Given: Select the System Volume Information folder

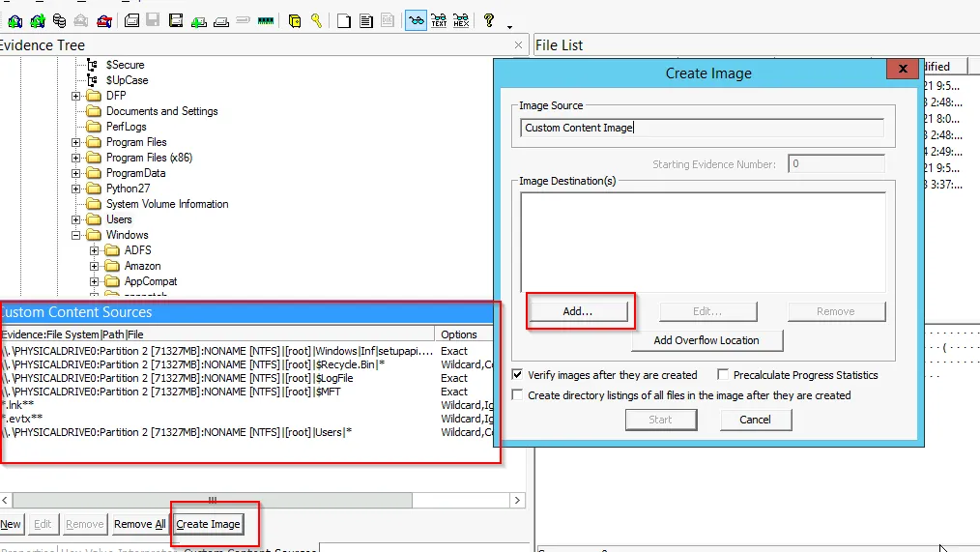Looking at the screenshot, I should tap(166, 204).
